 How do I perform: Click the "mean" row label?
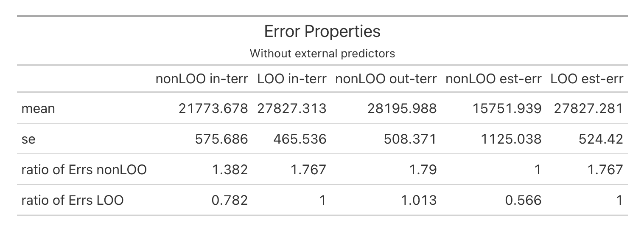[x=38, y=108]
